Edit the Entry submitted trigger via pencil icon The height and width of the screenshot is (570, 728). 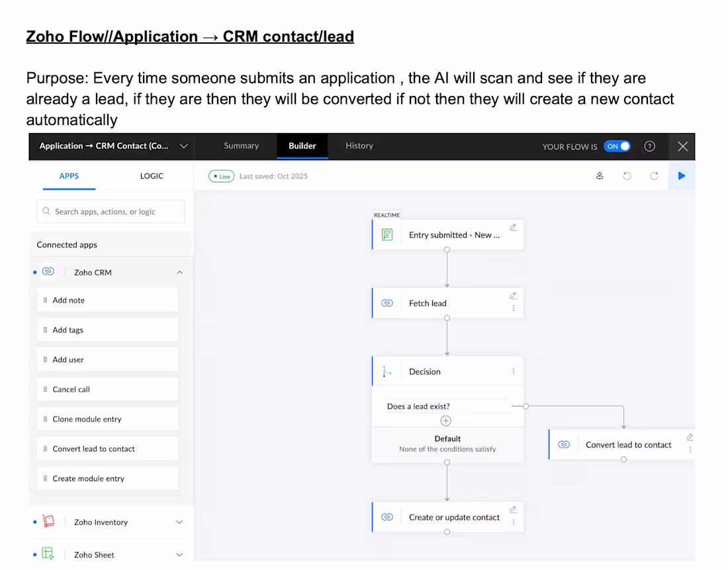(x=513, y=226)
